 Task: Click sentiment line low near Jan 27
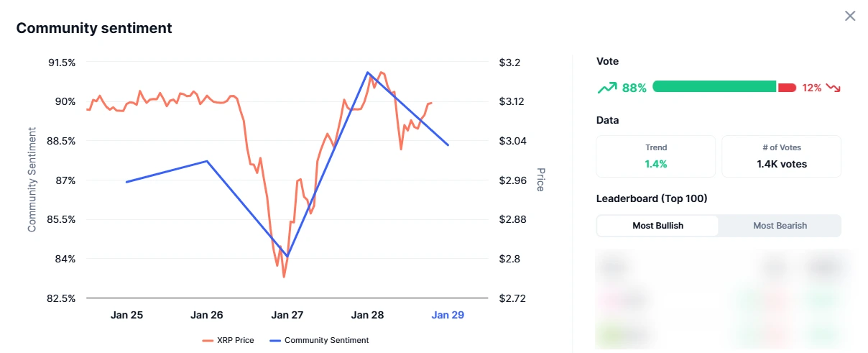tap(287, 256)
